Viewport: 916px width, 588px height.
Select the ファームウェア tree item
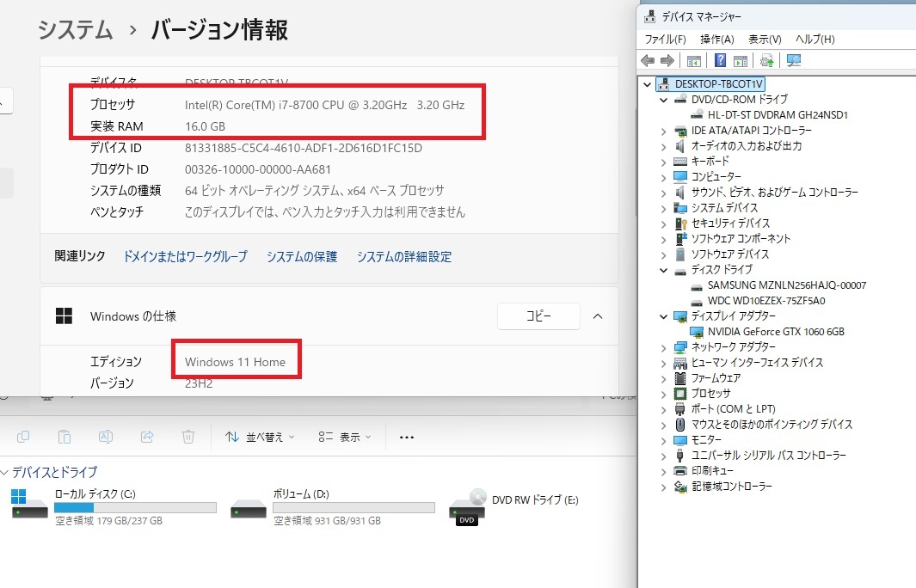716,377
